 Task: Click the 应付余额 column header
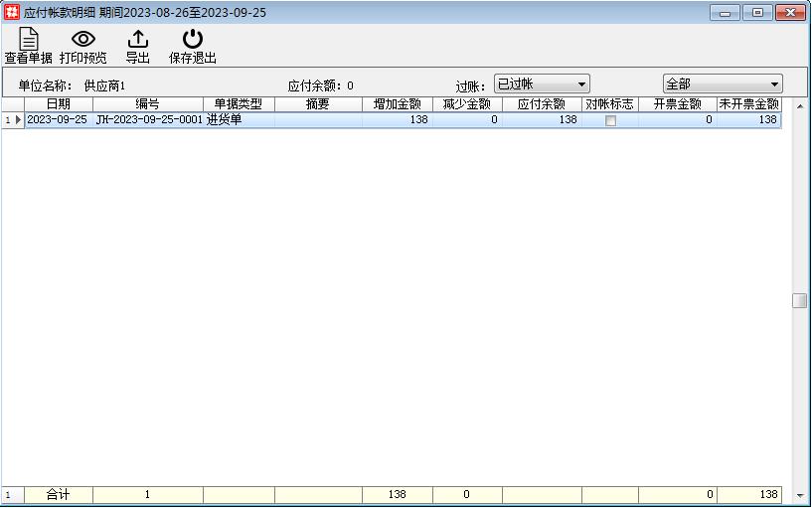542,104
